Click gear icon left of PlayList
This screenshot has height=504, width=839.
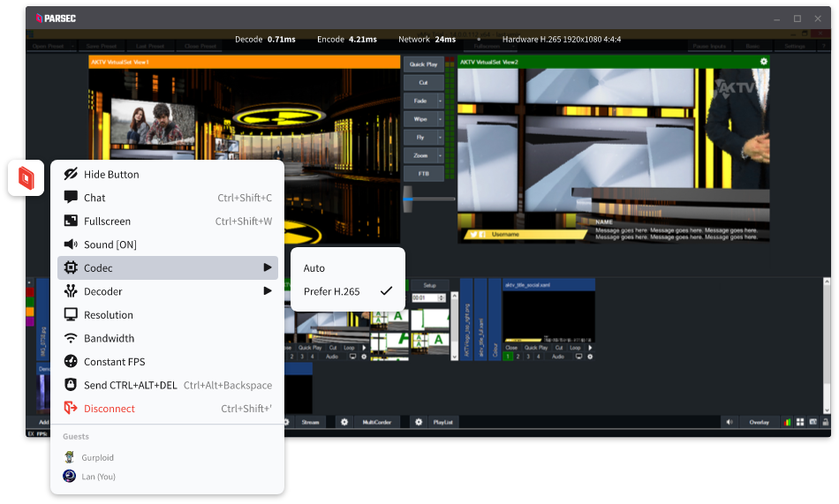[419, 422]
